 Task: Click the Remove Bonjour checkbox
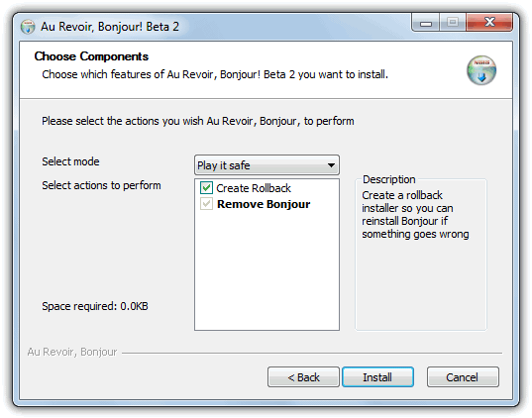point(206,204)
